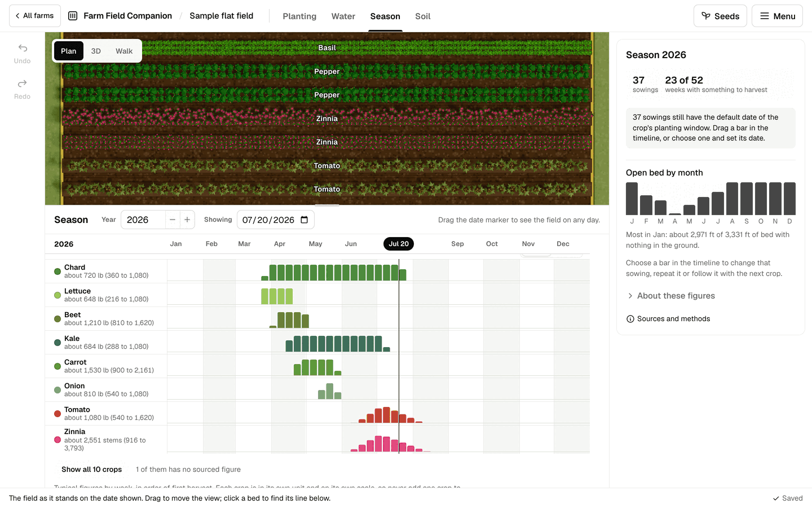Click the January bar in Open bed chart
812x508 pixels.
click(632, 198)
